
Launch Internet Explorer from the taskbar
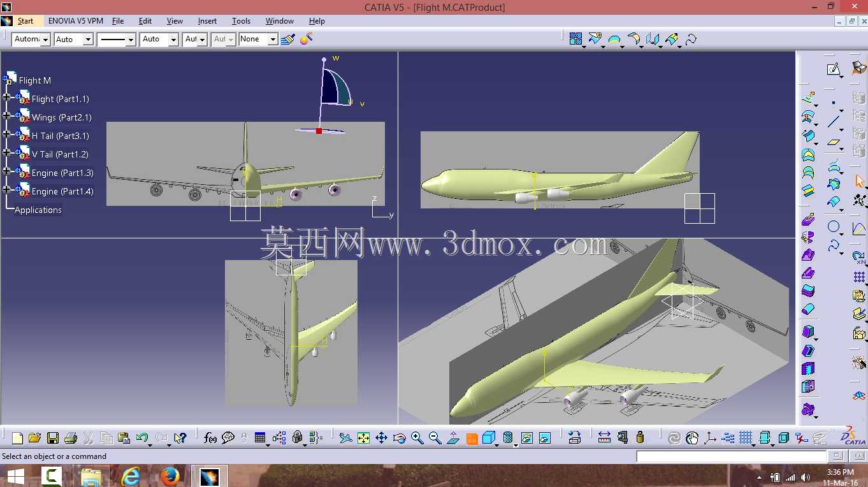pyautogui.click(x=131, y=476)
